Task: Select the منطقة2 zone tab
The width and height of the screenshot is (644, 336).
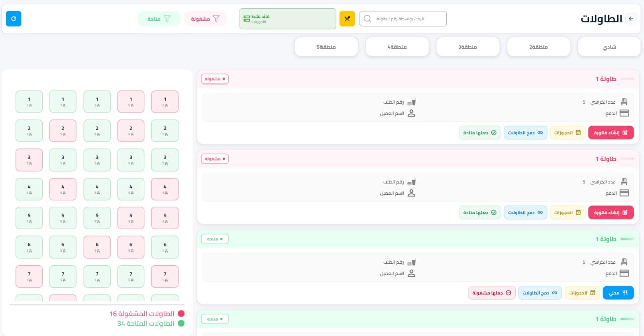Action: pyautogui.click(x=538, y=47)
